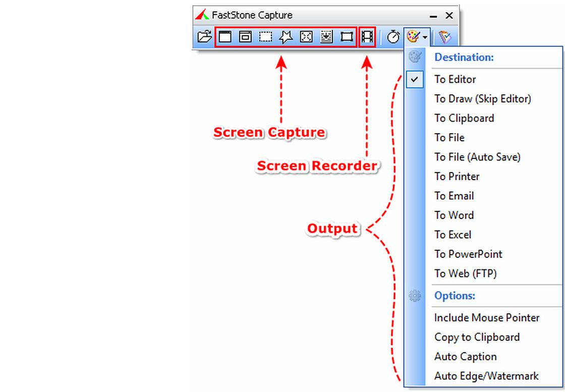
Task: Select the Capture Full Screen tool
Action: 306,37
